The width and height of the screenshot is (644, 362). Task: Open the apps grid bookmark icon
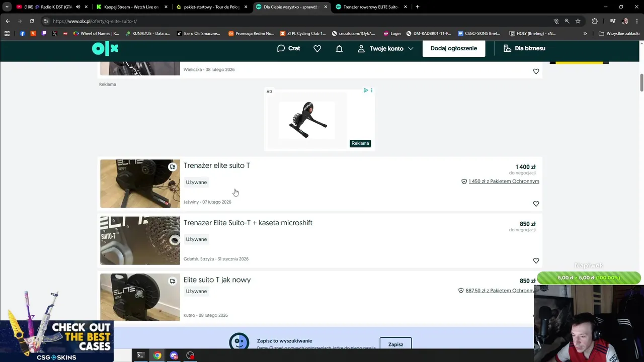point(7,34)
